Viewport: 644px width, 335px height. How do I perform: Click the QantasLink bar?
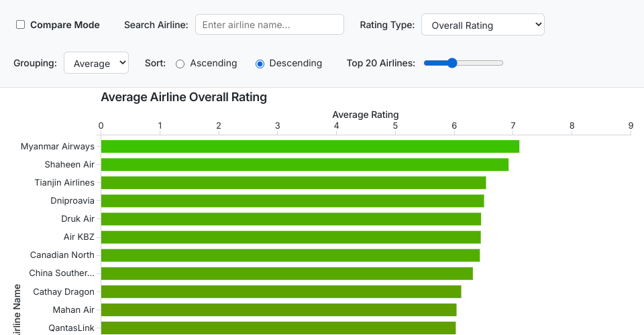[278, 327]
